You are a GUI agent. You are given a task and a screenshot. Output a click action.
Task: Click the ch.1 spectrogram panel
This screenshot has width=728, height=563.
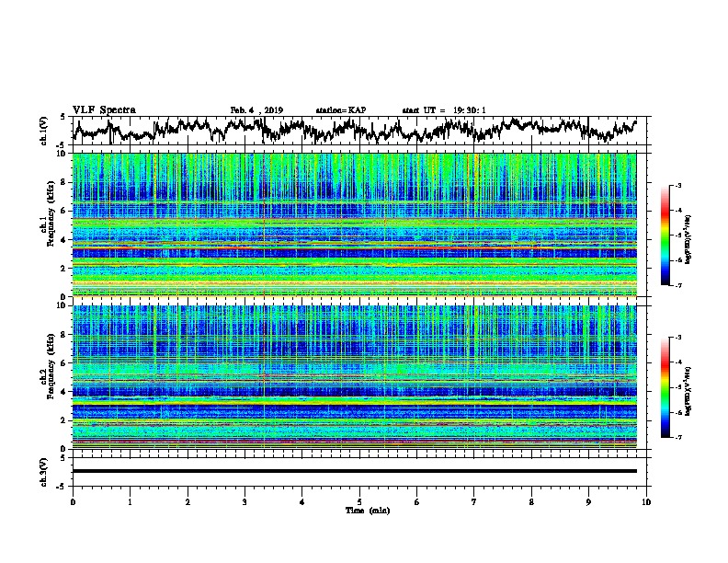point(355,224)
